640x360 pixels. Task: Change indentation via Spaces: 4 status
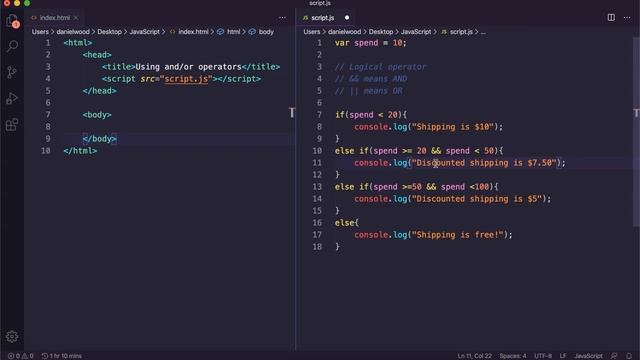coord(513,356)
